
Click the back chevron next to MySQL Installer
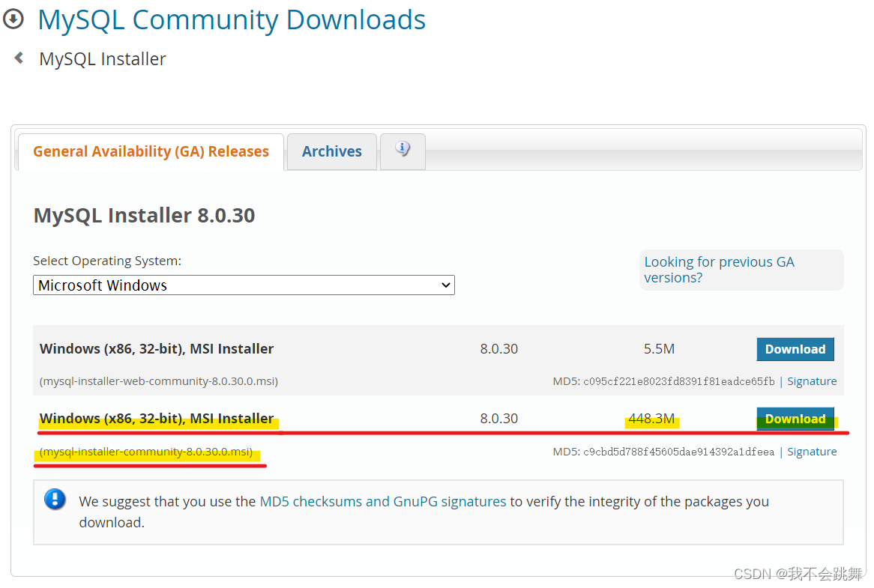[18, 57]
